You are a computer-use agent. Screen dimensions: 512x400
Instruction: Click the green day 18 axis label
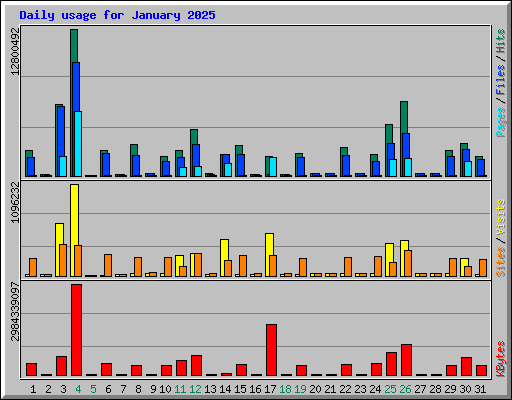pyautogui.click(x=285, y=389)
